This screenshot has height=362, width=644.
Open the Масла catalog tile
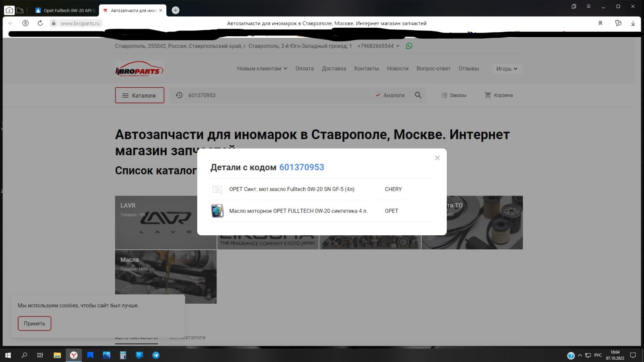(x=166, y=277)
